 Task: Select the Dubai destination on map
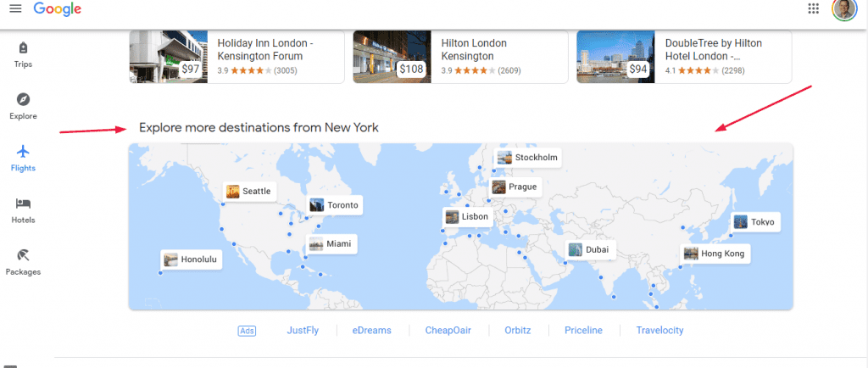click(x=590, y=249)
